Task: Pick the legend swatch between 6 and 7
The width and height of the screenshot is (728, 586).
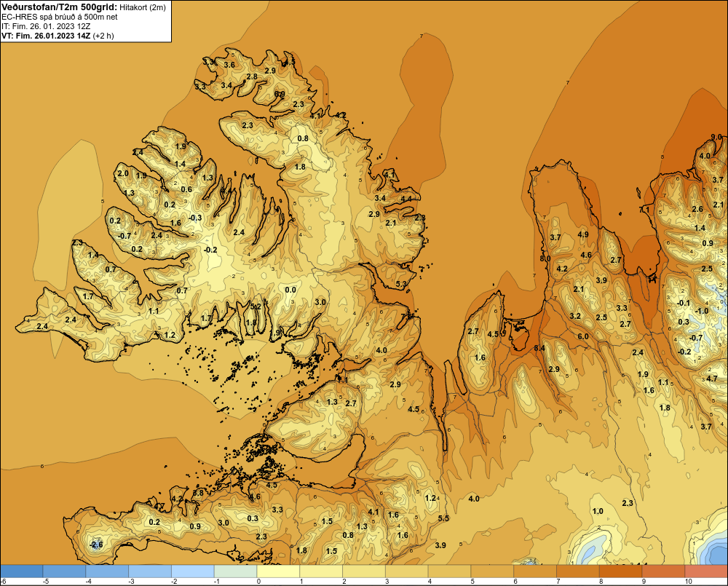Action: click(x=535, y=571)
